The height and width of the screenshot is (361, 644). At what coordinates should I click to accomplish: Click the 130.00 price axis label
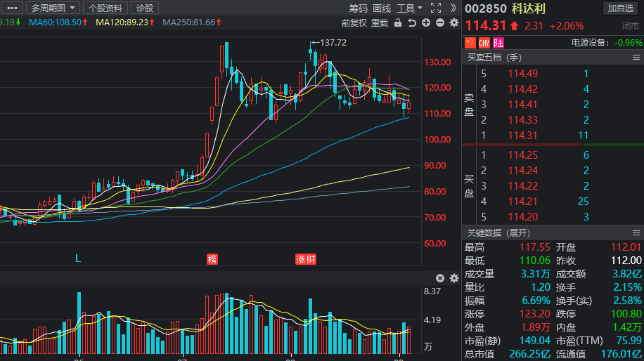click(437, 63)
